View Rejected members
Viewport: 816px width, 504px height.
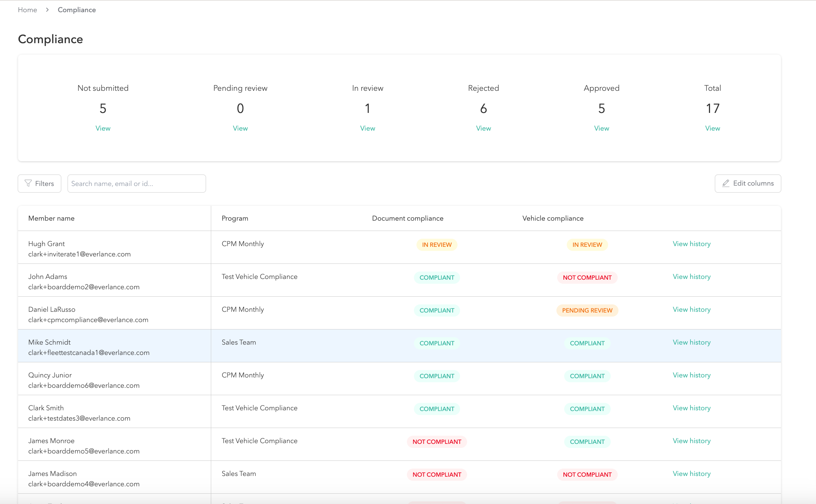483,128
